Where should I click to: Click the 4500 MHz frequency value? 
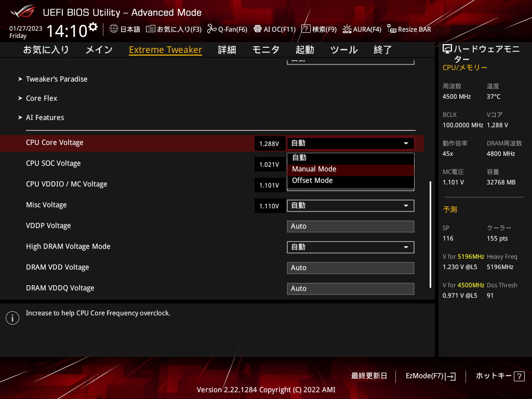tap(457, 97)
